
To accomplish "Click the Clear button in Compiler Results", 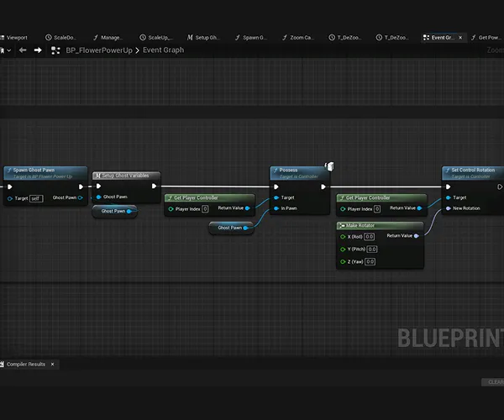I will pyautogui.click(x=492, y=382).
